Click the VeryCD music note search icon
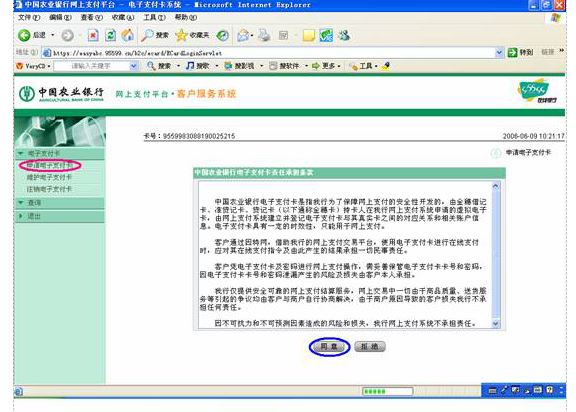 [190, 66]
